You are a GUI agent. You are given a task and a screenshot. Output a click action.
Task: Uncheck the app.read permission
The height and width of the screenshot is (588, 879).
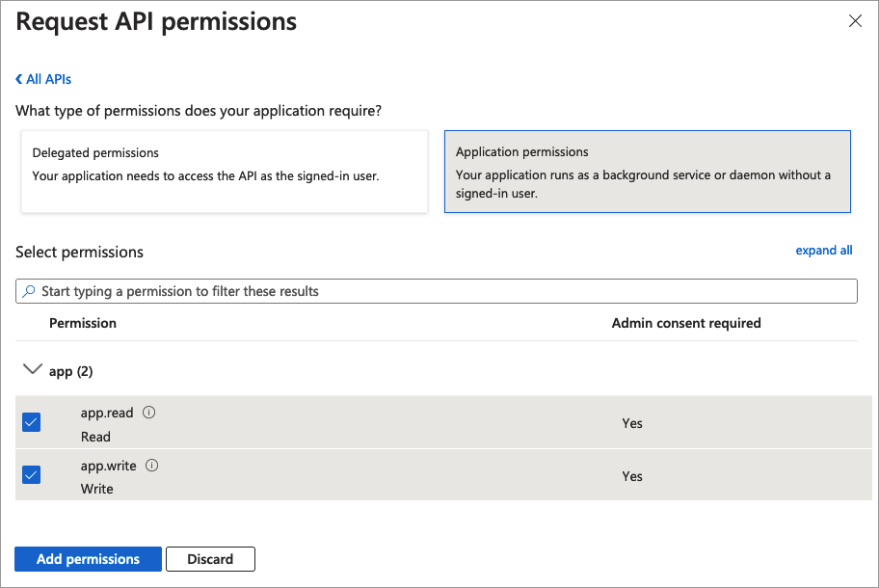coord(32,422)
